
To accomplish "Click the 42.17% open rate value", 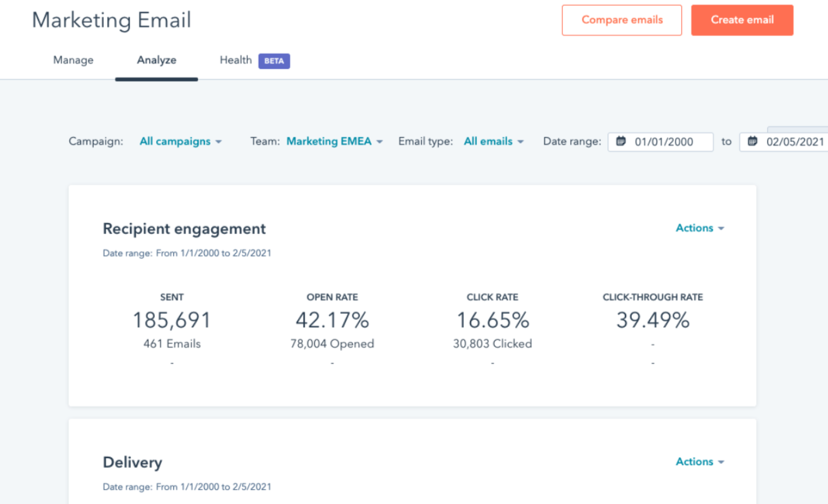I will 332,319.
